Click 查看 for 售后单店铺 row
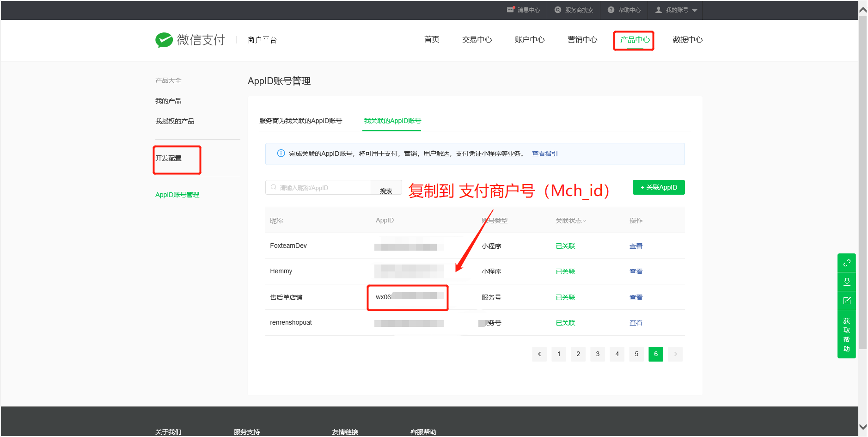The image size is (868, 437). pos(636,297)
